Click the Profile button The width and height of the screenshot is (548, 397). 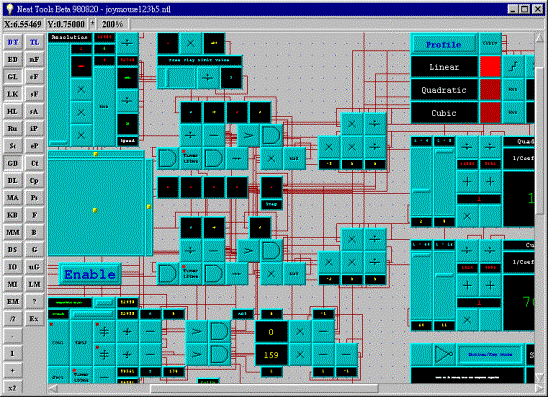click(x=444, y=44)
